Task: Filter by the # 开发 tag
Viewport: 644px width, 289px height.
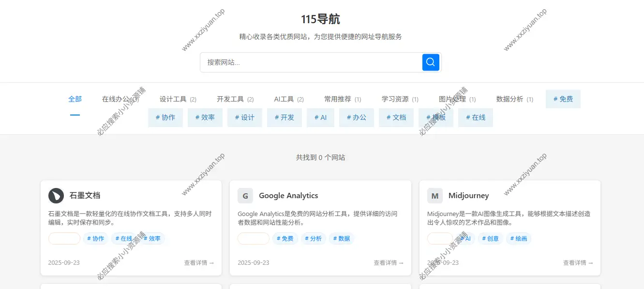Action: pyautogui.click(x=284, y=117)
